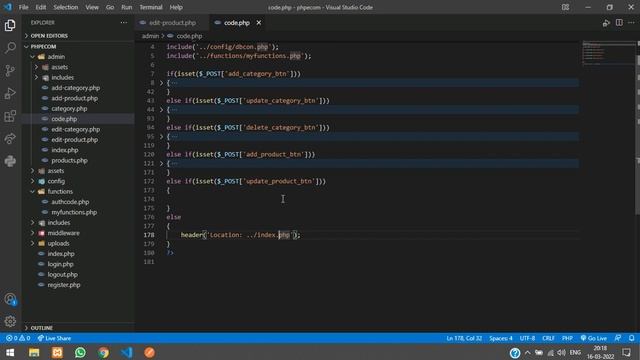Image resolution: width=640 pixels, height=360 pixels.
Task: Open Windows Start menu
Action: [10, 352]
